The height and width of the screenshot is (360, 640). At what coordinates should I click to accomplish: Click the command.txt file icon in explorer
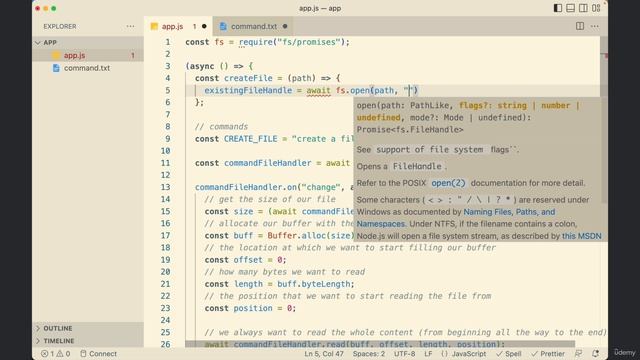pyautogui.click(x=56, y=68)
